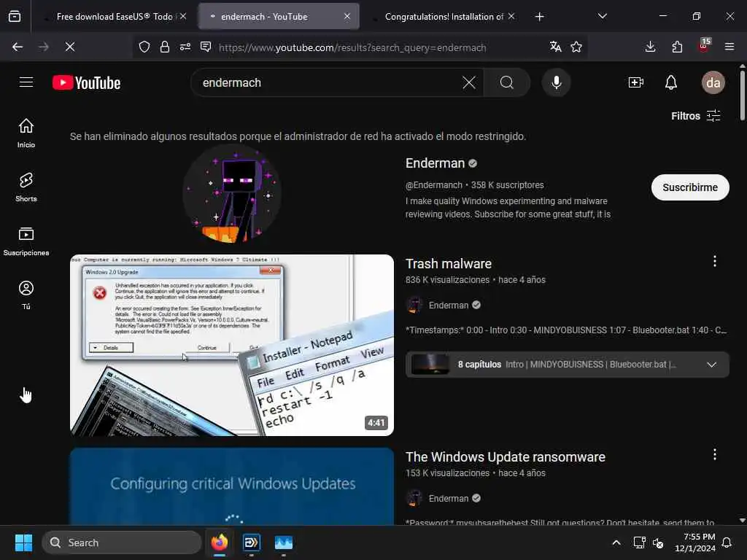The width and height of the screenshot is (747, 560).
Task: Open The Windows Update ransomware video title
Action: 505,457
